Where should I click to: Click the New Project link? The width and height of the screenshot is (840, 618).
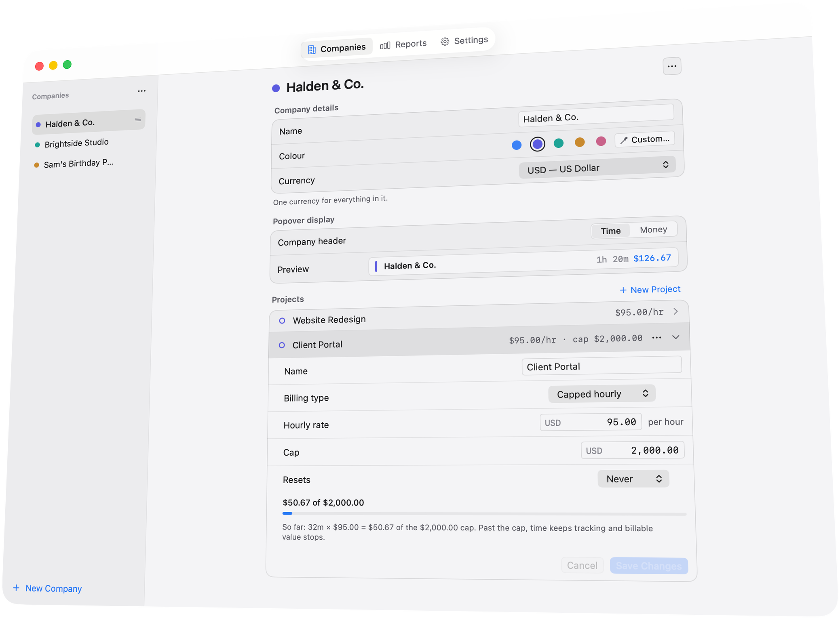tap(650, 289)
